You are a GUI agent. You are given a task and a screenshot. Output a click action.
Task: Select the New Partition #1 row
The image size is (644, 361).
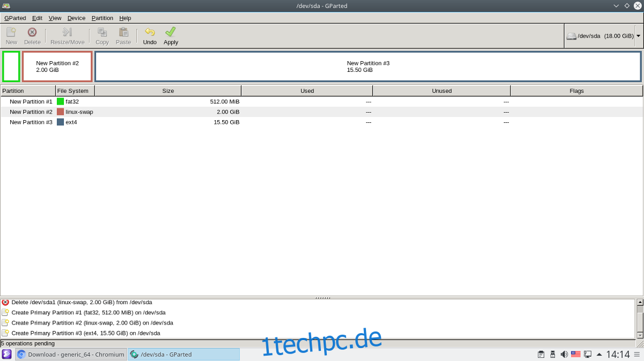pyautogui.click(x=321, y=101)
